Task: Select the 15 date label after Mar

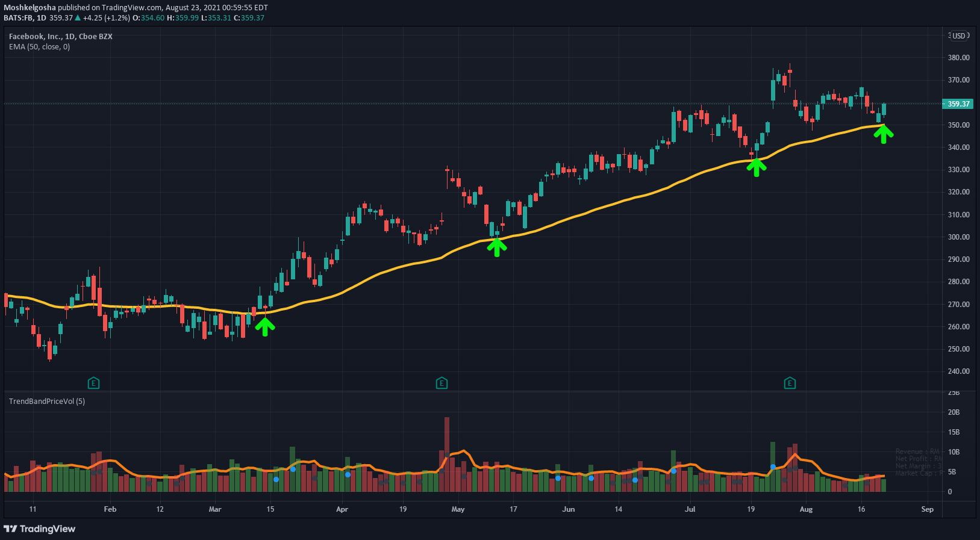Action: coord(270,509)
